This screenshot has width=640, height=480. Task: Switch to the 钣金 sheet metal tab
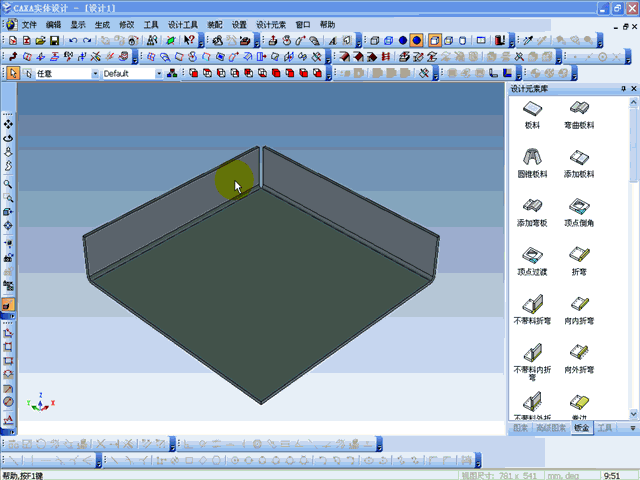click(581, 428)
